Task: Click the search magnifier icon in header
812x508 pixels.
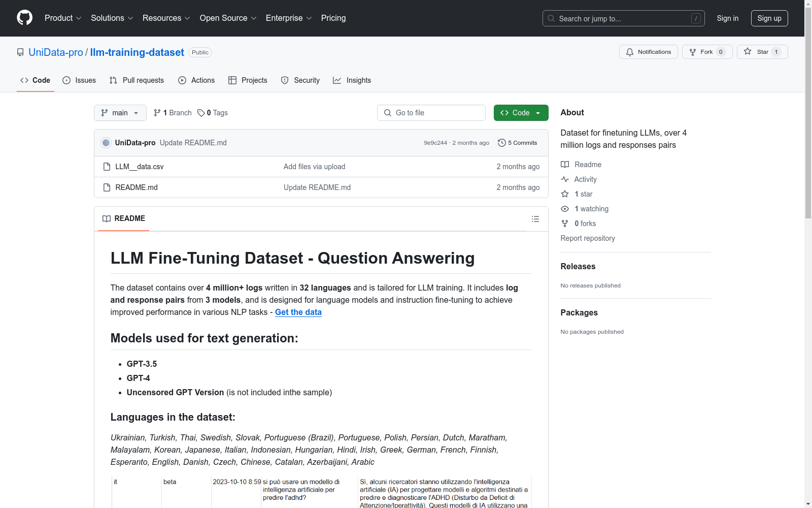Action: coord(551,18)
